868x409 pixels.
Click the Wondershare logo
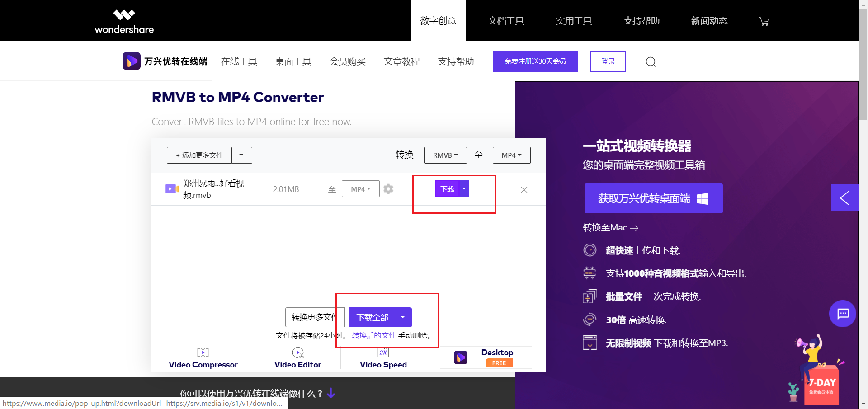(124, 21)
